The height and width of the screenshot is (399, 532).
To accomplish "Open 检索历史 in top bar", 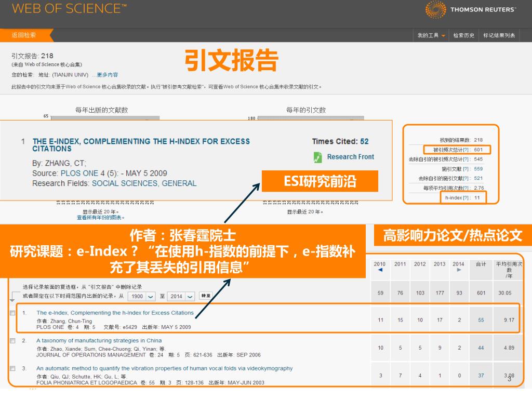I will coord(463,35).
